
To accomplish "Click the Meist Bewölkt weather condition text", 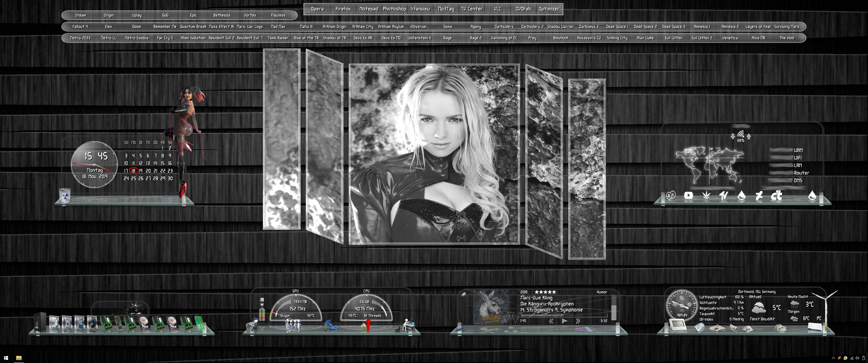I will [762, 319].
